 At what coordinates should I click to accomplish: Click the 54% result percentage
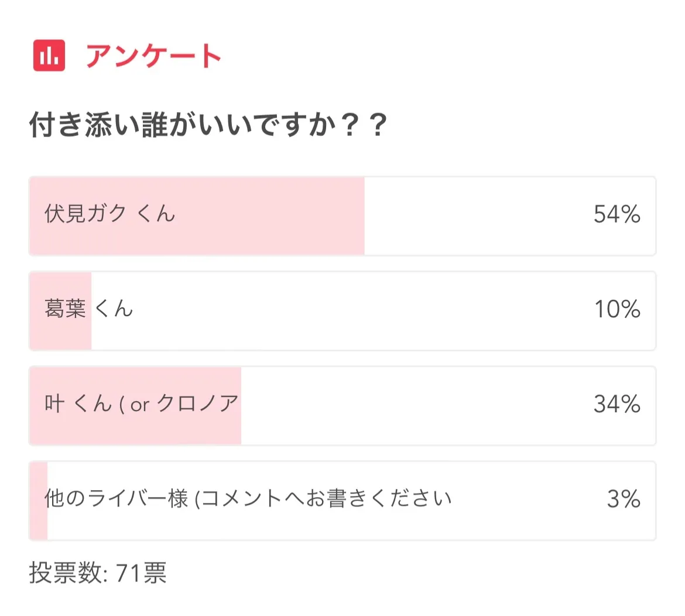(616, 214)
